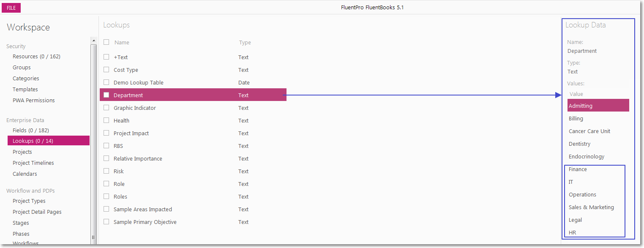Check the Sample Areas Impacted checkbox
644x248 pixels.
[106, 209]
